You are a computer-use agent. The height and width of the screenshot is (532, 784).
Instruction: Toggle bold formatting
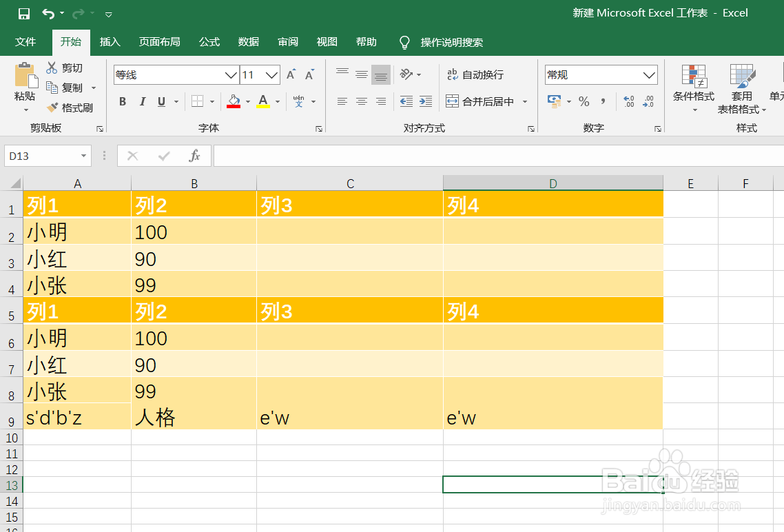click(x=123, y=101)
